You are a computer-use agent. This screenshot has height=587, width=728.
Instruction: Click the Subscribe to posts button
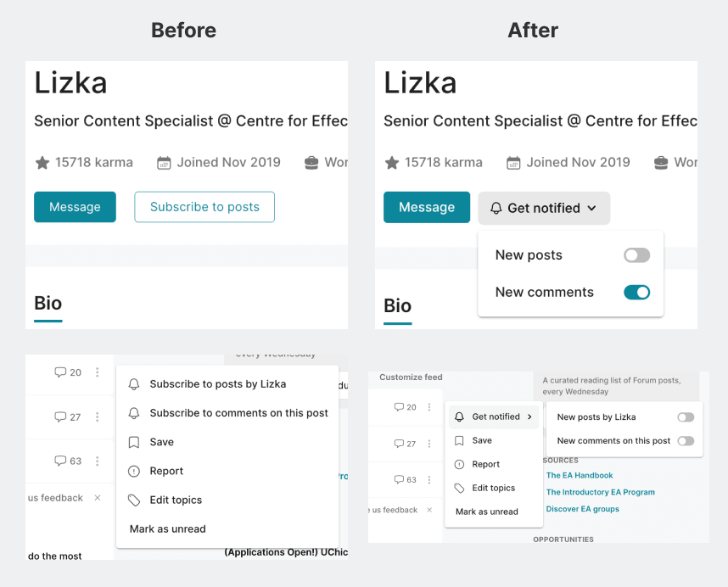pos(204,207)
